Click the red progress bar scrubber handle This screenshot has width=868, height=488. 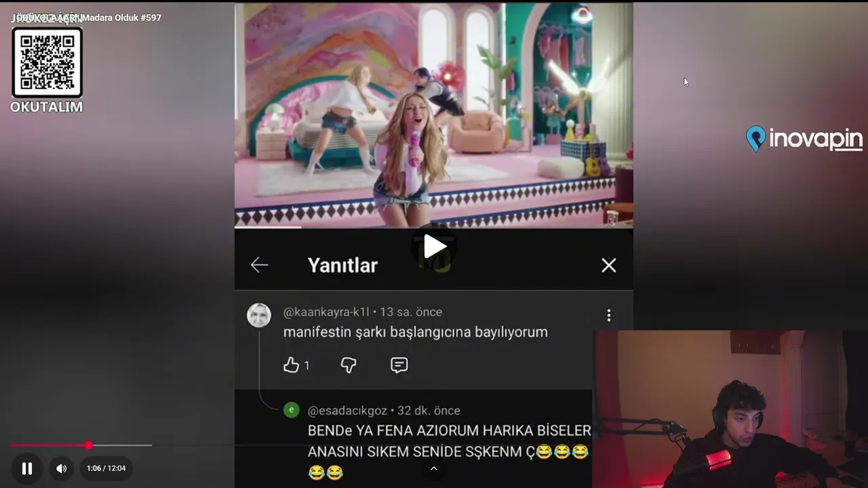[x=89, y=445]
